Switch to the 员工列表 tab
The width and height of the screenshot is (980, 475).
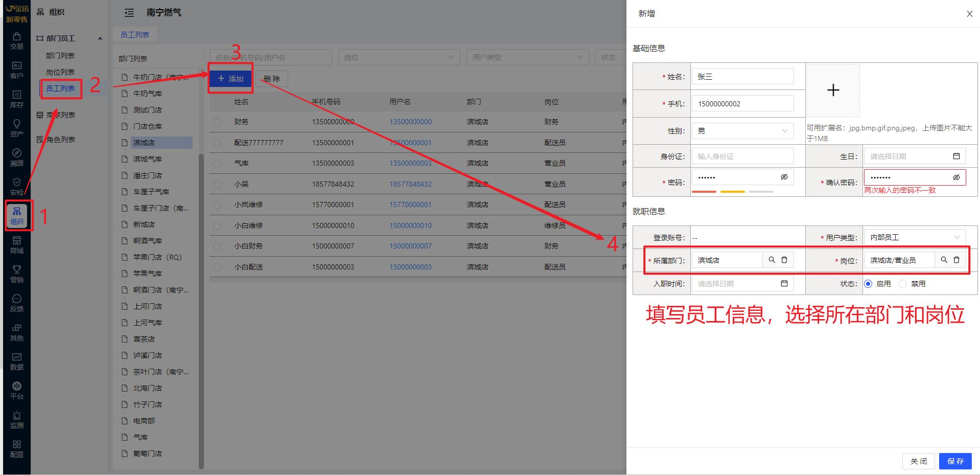coord(135,35)
